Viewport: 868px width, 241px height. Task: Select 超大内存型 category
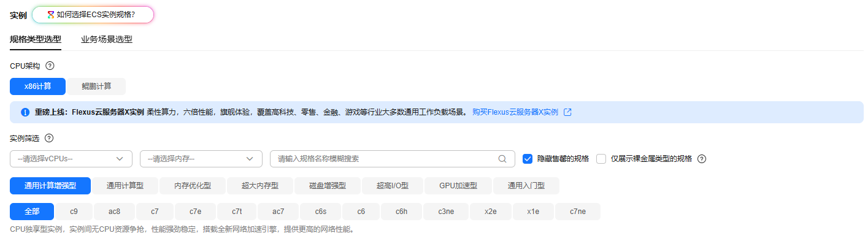point(260,186)
